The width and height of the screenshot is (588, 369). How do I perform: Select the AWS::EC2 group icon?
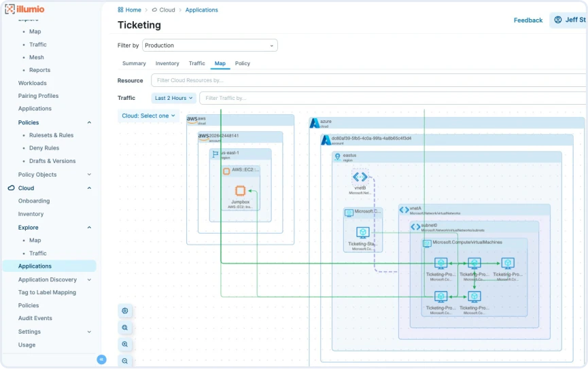[x=226, y=171]
